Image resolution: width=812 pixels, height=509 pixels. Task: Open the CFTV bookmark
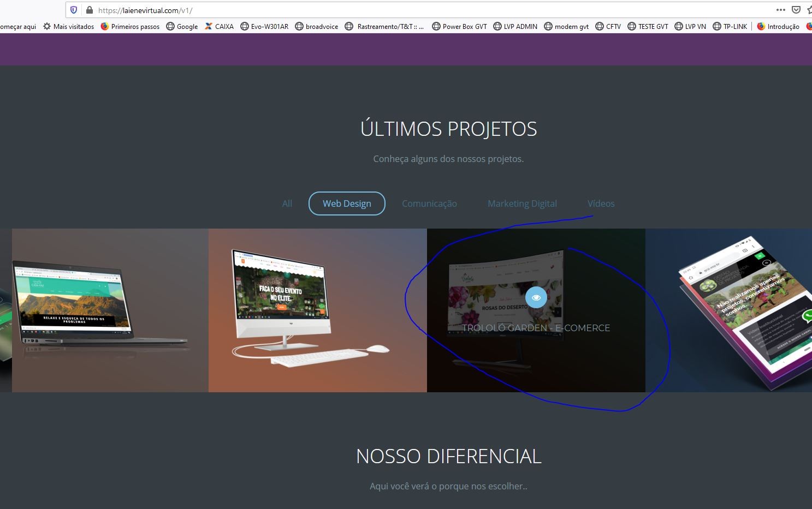[608, 26]
